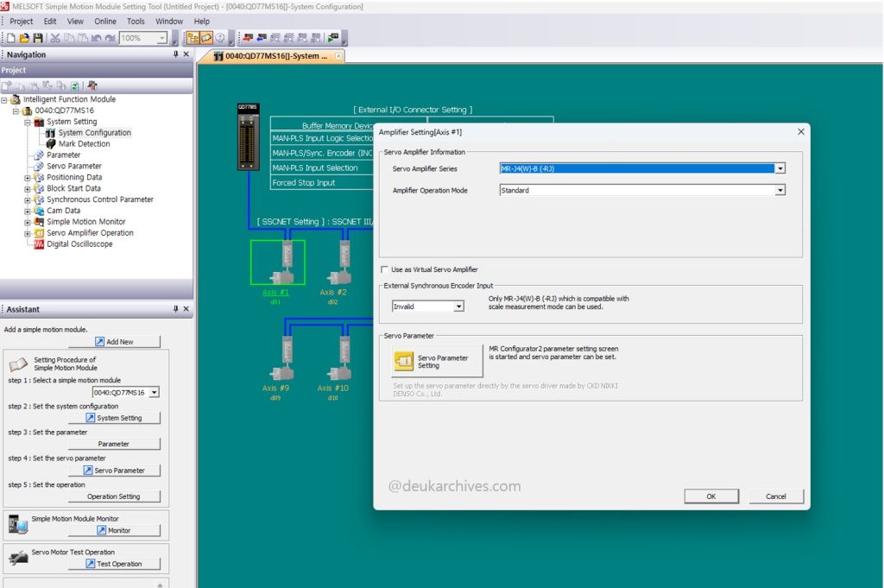Pin the Navigation panel

[x=176, y=54]
